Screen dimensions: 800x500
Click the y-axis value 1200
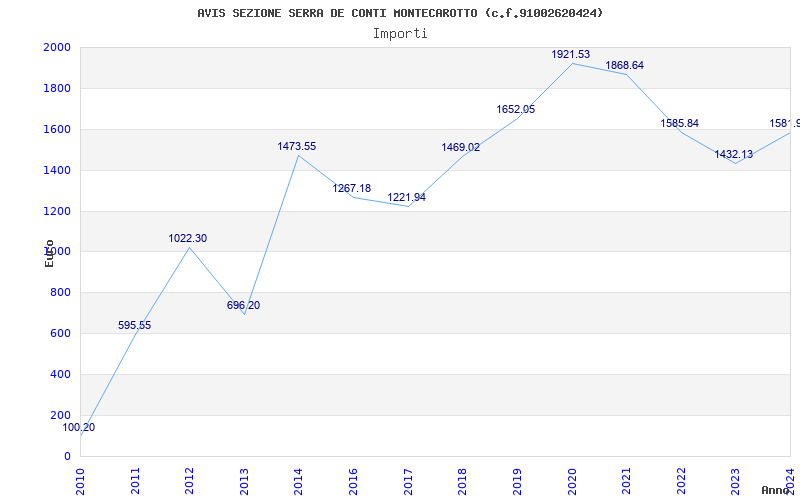[57, 211]
